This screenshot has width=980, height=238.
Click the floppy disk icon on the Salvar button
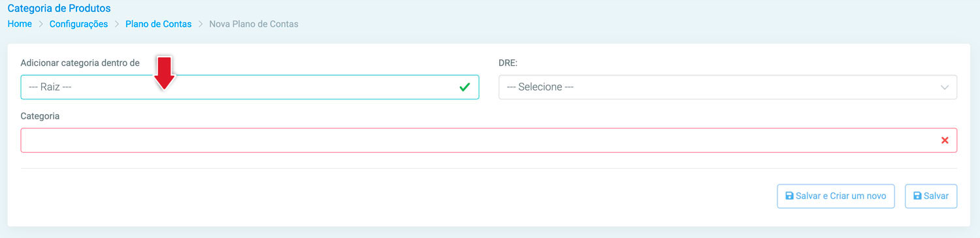pos(917,196)
